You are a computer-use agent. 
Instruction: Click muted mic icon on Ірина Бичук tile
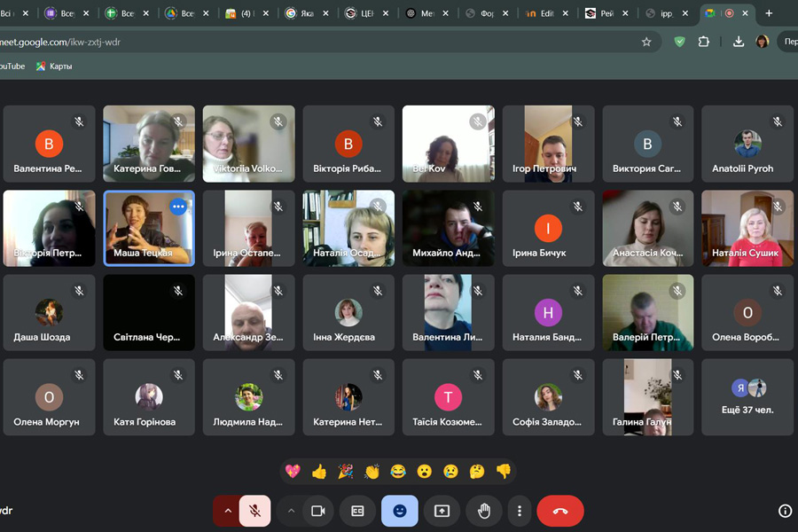tap(577, 207)
